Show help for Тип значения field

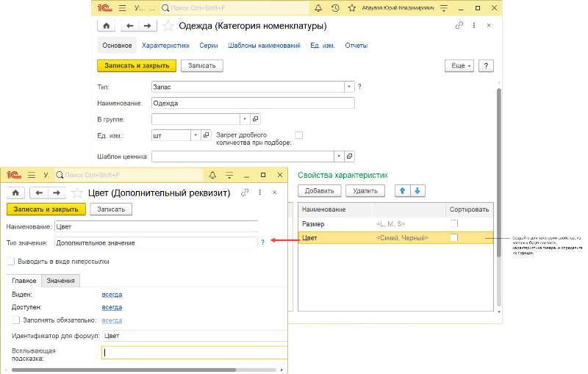point(263,242)
